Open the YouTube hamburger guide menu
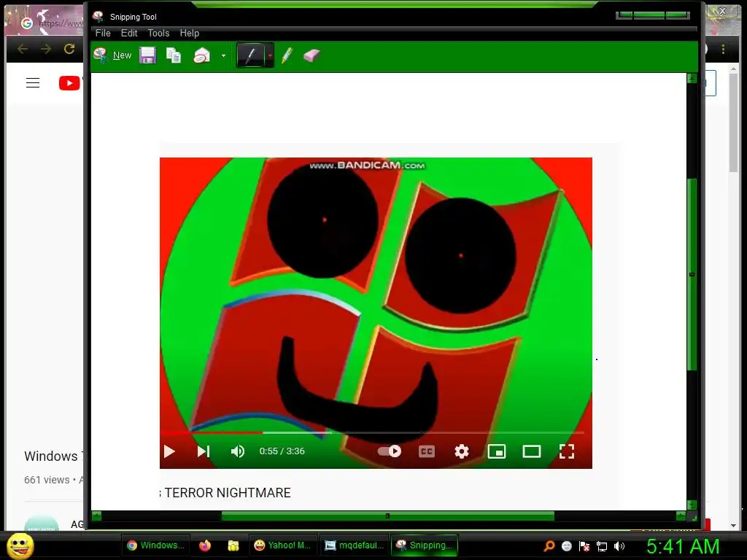Image resolution: width=747 pixels, height=560 pixels. pyautogui.click(x=32, y=83)
